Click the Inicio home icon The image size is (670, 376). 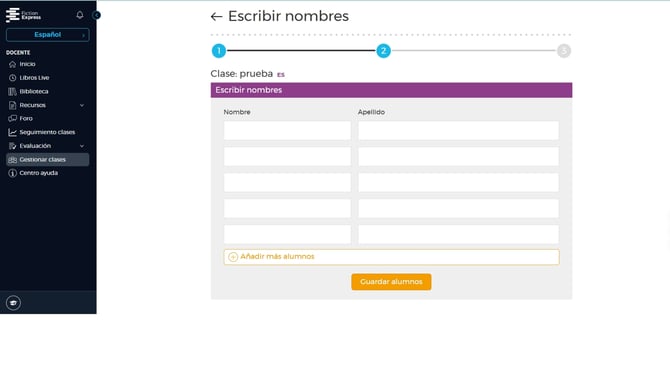pos(12,64)
